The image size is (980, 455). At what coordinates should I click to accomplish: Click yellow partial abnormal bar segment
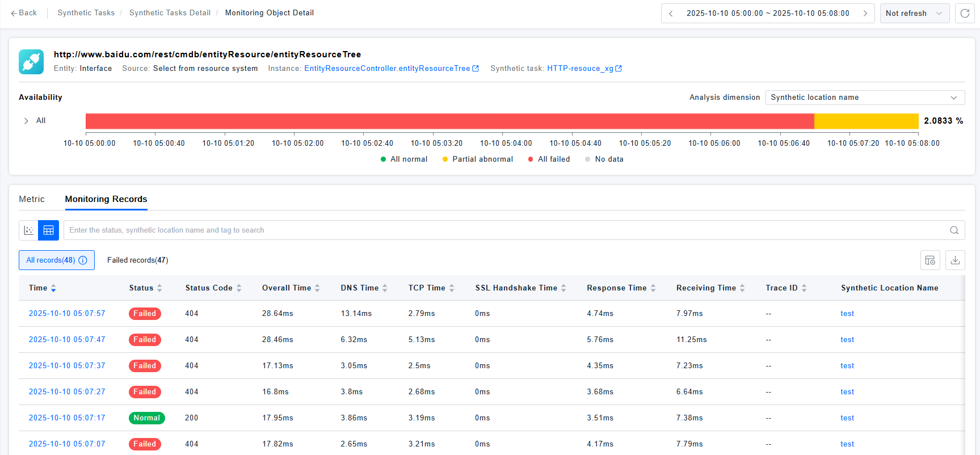(x=866, y=121)
